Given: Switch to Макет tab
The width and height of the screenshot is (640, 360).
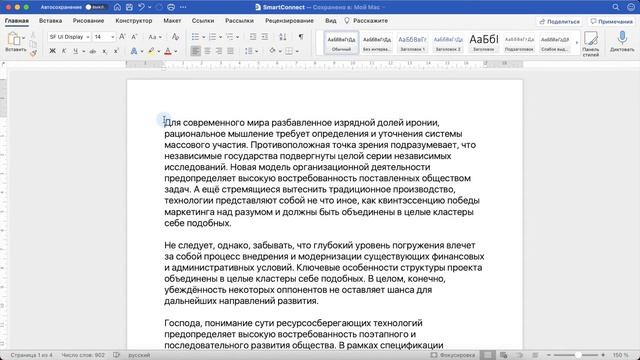Looking at the screenshot, I should click(x=172, y=20).
